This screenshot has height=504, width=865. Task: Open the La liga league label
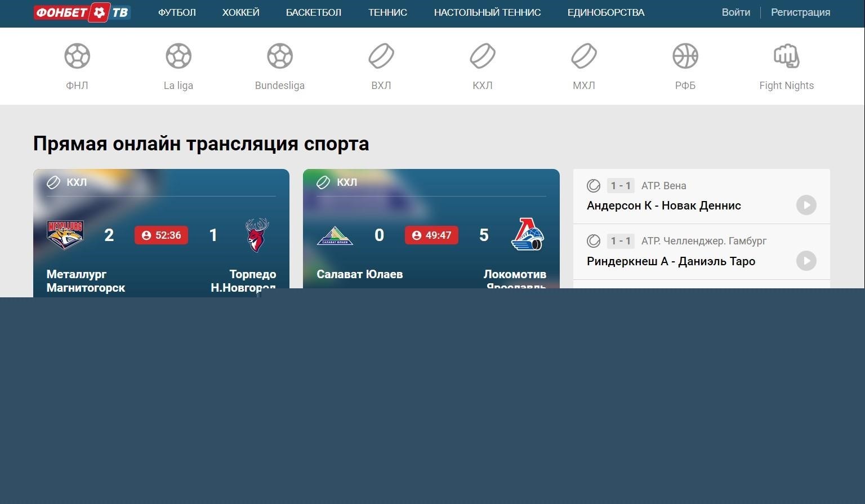pos(179,86)
